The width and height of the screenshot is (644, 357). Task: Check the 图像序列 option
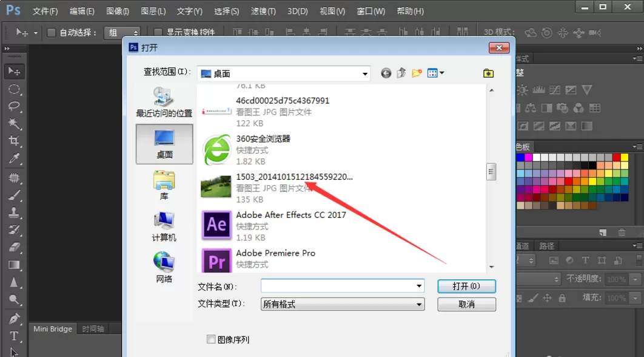[211, 339]
